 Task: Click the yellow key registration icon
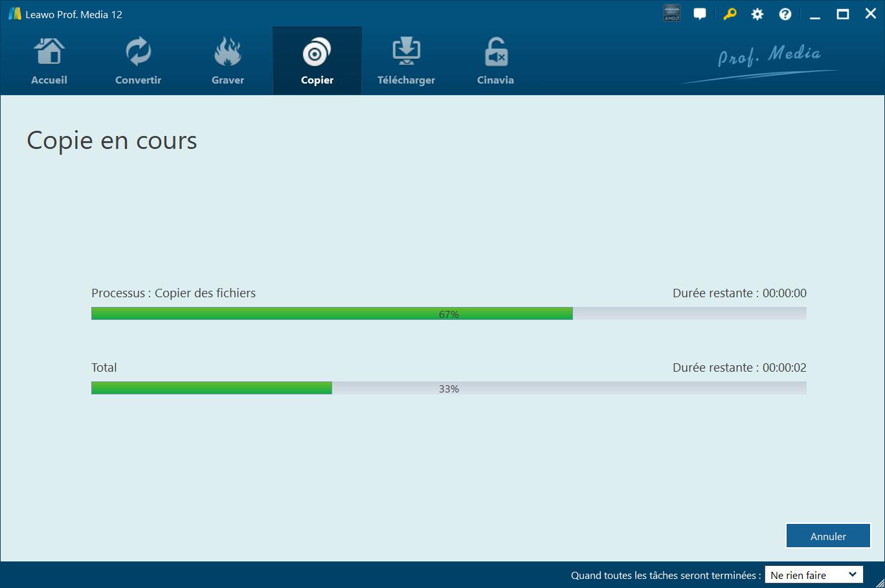pyautogui.click(x=730, y=14)
